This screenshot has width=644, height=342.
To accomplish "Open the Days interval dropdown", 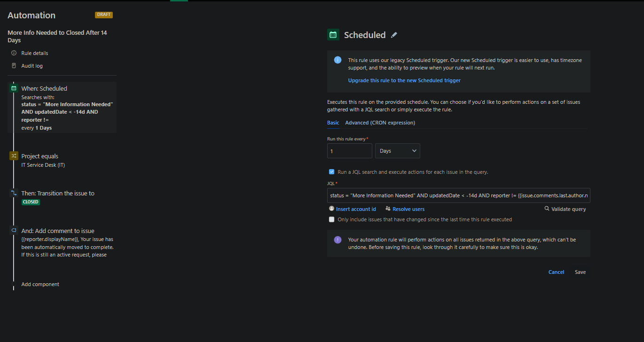I will [398, 151].
